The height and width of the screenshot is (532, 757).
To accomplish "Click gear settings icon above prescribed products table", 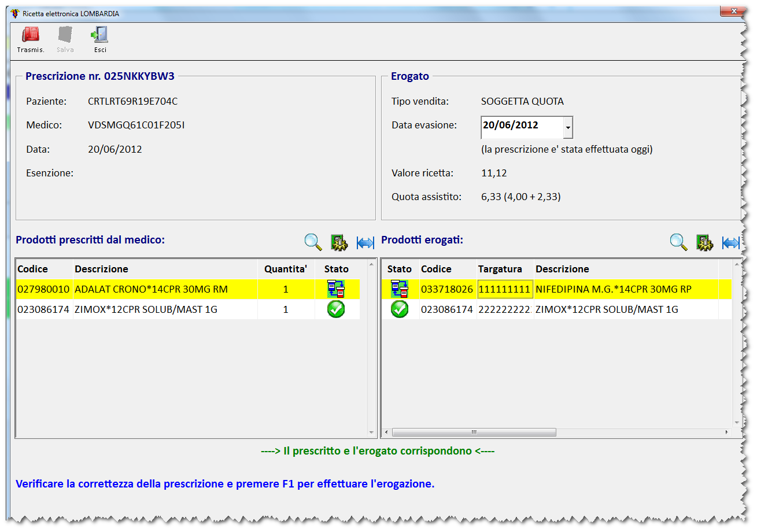I will click(x=339, y=242).
